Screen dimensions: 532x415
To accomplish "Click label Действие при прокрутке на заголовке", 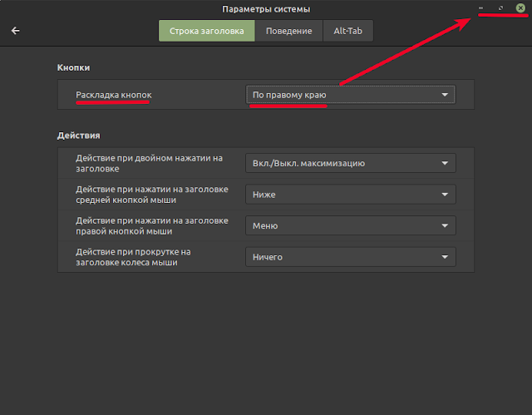I will (133, 257).
